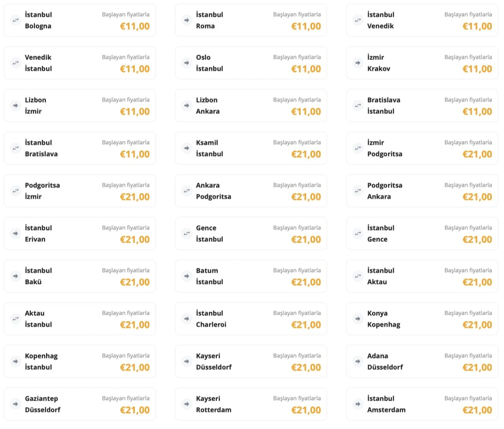The image size is (504, 429).
Task: Click arrow icon on Konya–Kopenhag card
Action: point(358,319)
